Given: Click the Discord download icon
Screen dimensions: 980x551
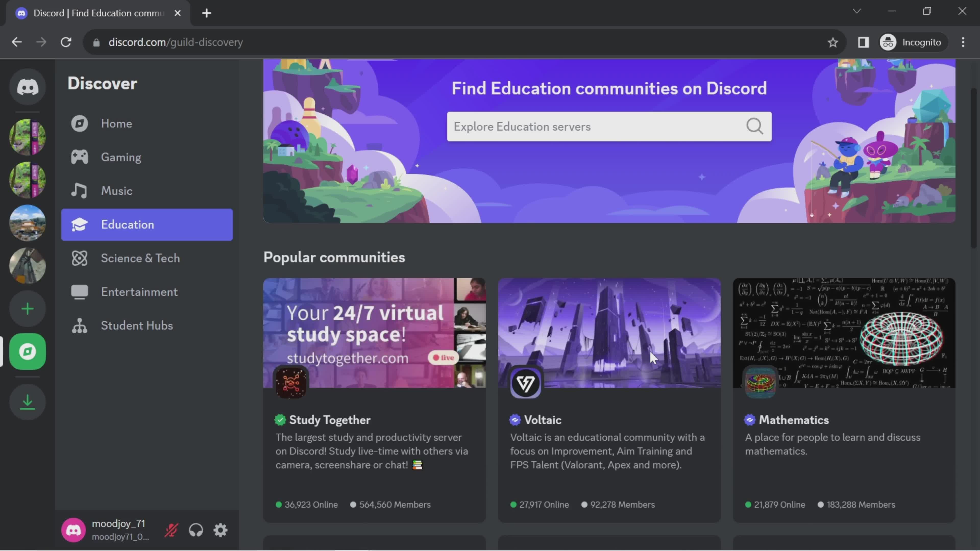Looking at the screenshot, I should tap(28, 402).
